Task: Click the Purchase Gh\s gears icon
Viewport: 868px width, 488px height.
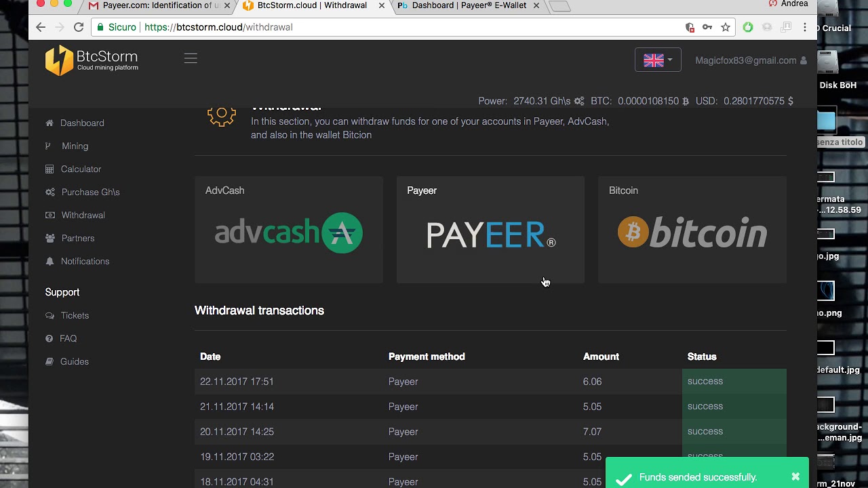Action: 50,192
